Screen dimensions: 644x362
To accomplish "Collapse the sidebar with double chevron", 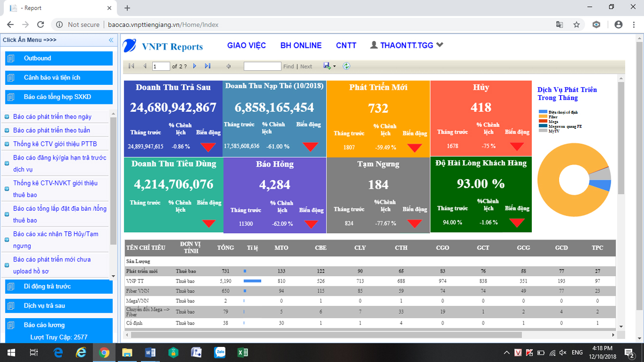I will pyautogui.click(x=111, y=40).
